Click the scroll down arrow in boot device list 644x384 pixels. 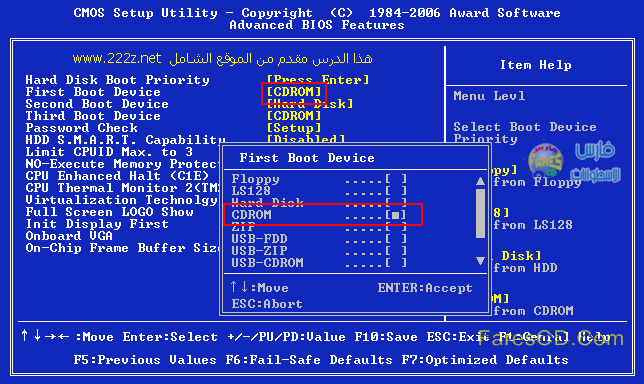tap(480, 260)
